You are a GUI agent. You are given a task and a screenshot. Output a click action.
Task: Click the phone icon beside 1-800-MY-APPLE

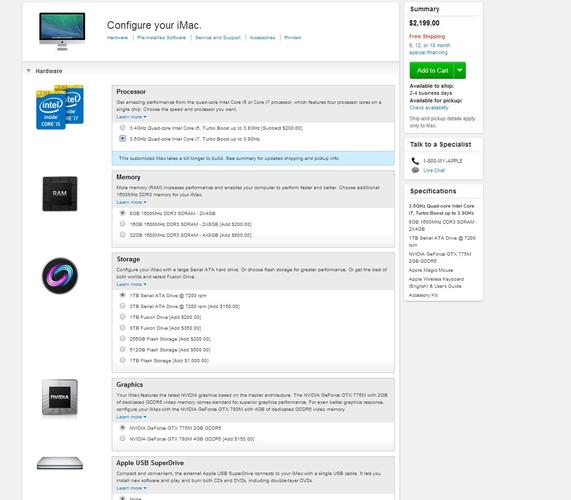click(415, 161)
